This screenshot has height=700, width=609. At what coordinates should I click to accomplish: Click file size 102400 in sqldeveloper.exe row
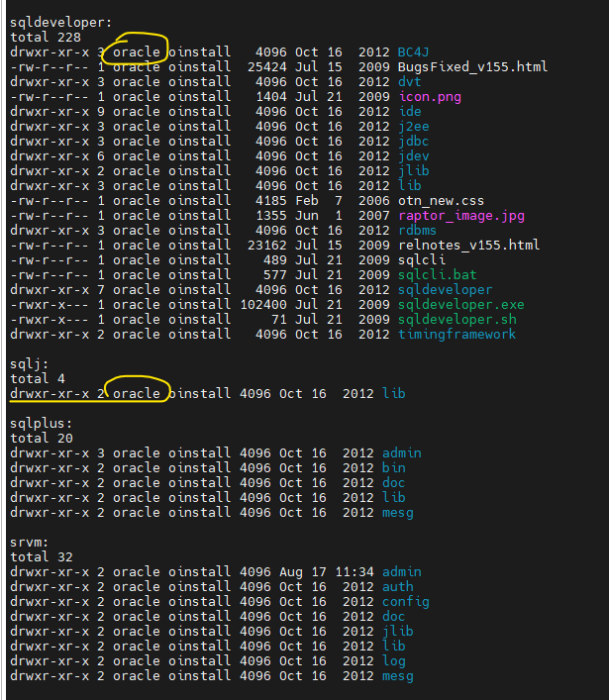pos(263,305)
